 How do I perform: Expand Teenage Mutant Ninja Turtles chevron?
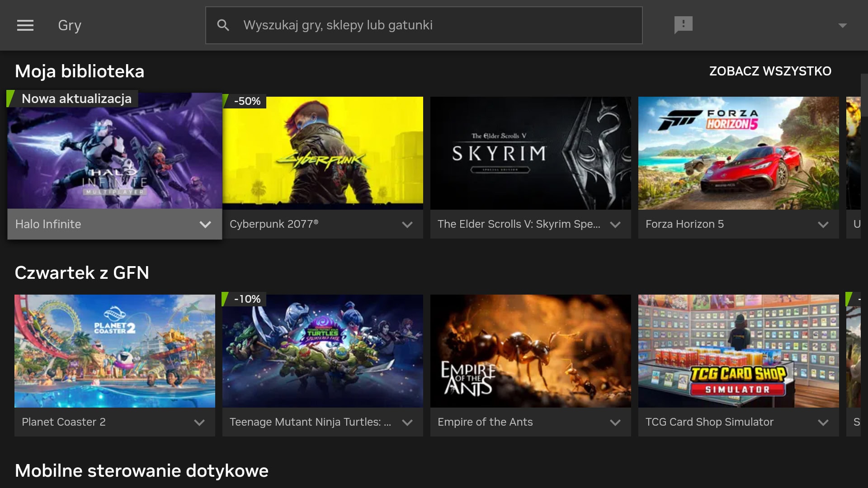tap(407, 422)
